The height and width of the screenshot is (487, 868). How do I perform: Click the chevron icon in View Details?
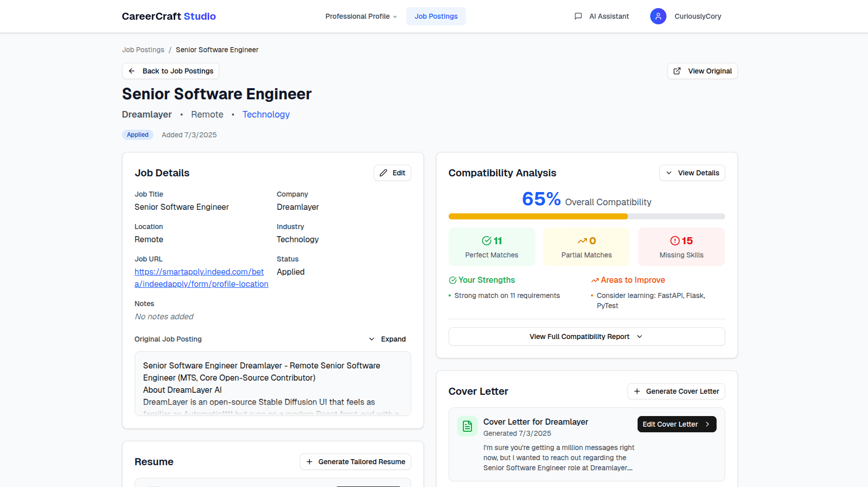669,173
